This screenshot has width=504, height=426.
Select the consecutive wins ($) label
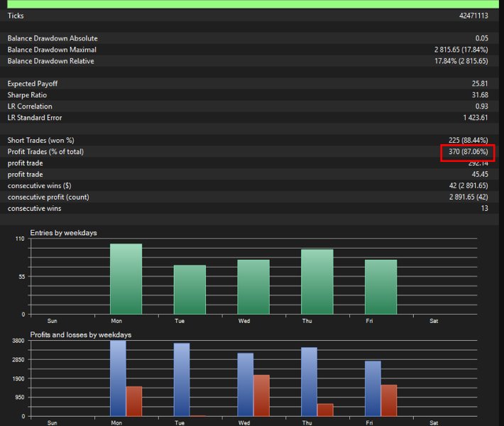pos(39,185)
